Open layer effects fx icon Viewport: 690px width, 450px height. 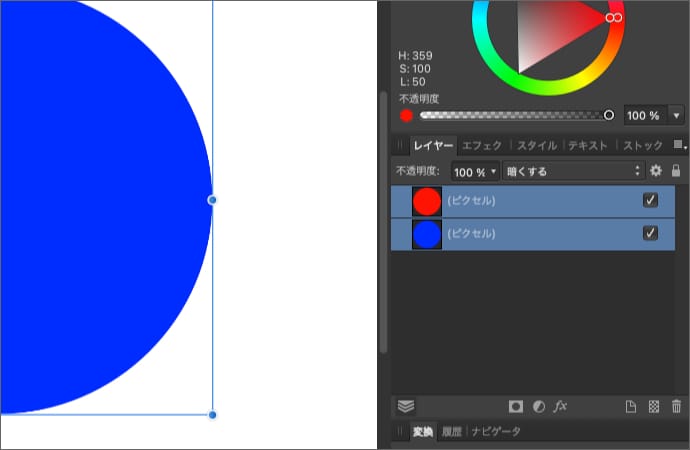click(561, 407)
